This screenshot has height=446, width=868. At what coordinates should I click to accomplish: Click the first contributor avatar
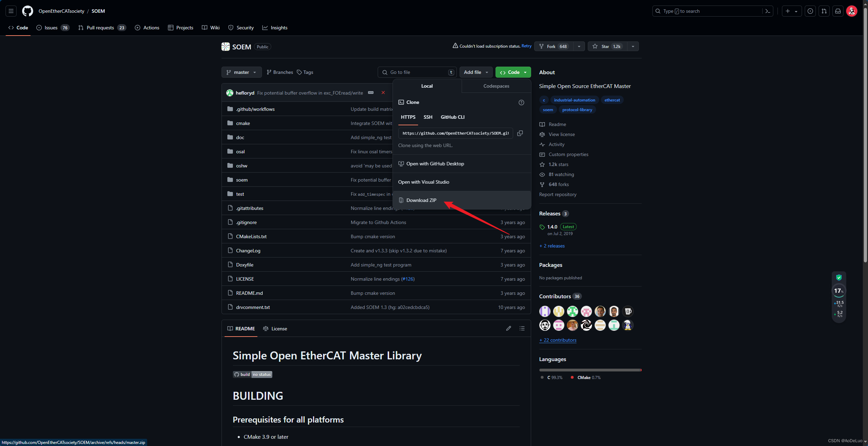545,311
